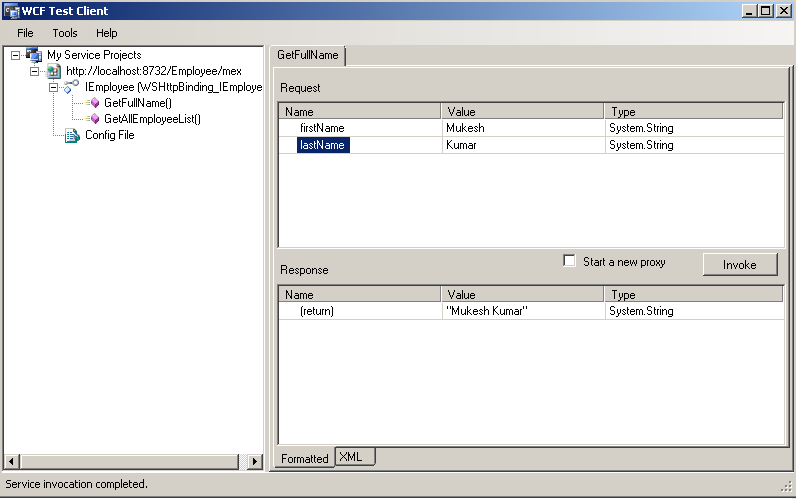Image resolution: width=796 pixels, height=499 pixels.
Task: Click the GetFullName() operation icon
Action: tap(93, 103)
